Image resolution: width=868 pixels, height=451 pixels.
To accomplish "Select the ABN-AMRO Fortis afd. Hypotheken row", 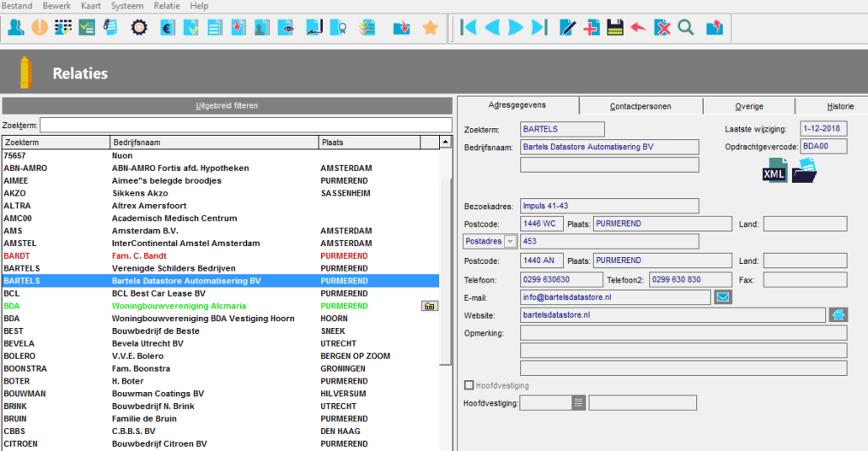I will (221, 168).
